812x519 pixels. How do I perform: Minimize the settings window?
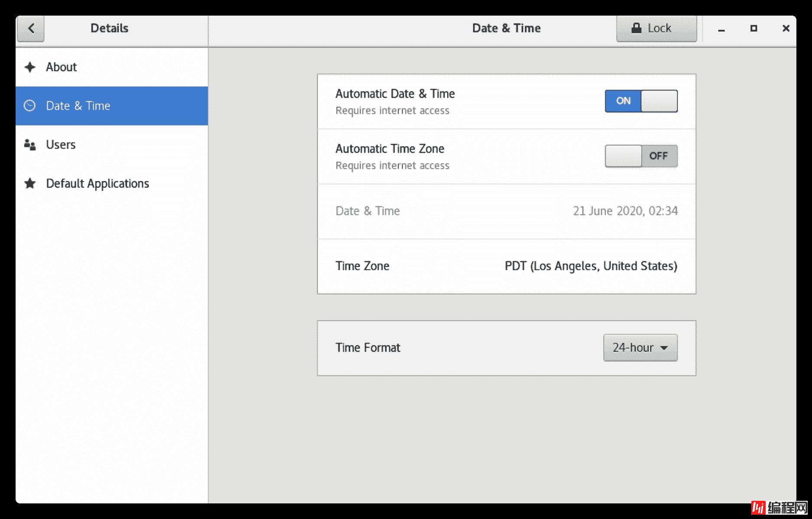coord(721,29)
